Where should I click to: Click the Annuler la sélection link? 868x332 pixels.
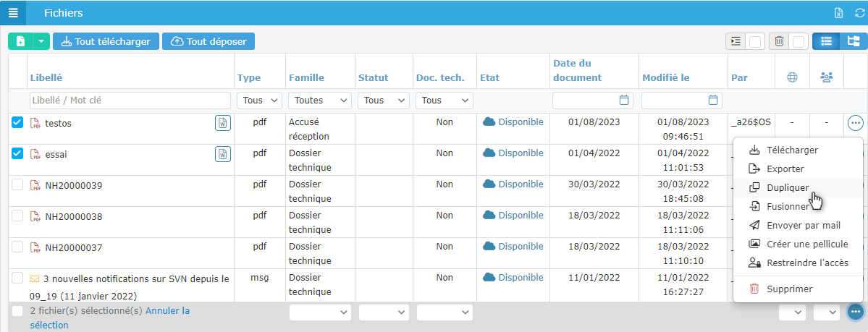[x=167, y=310]
